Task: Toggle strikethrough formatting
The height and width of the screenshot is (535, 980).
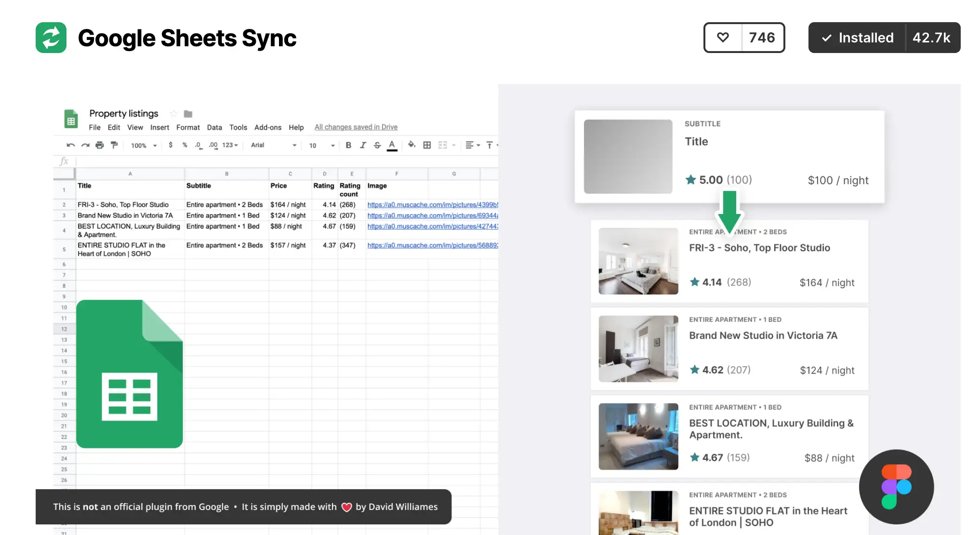Action: click(377, 145)
